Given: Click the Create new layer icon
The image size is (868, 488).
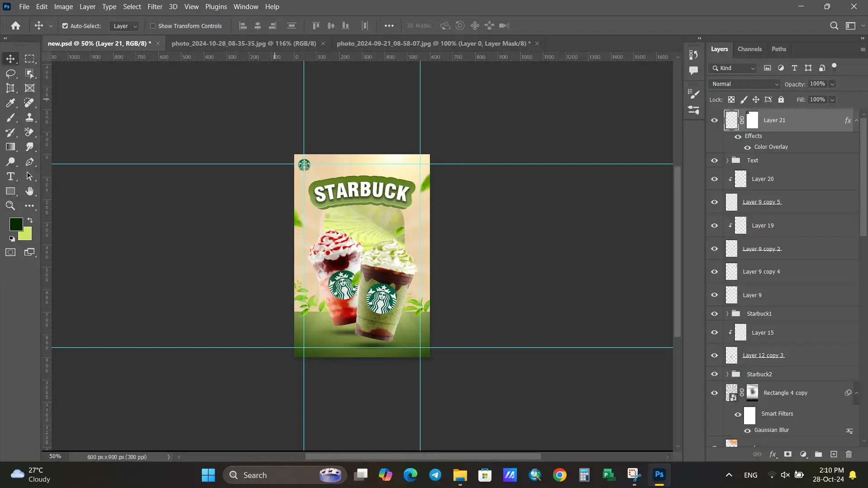Looking at the screenshot, I should 833,454.
